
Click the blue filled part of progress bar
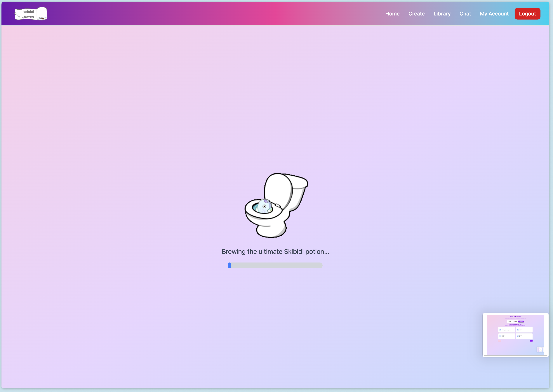(x=229, y=265)
